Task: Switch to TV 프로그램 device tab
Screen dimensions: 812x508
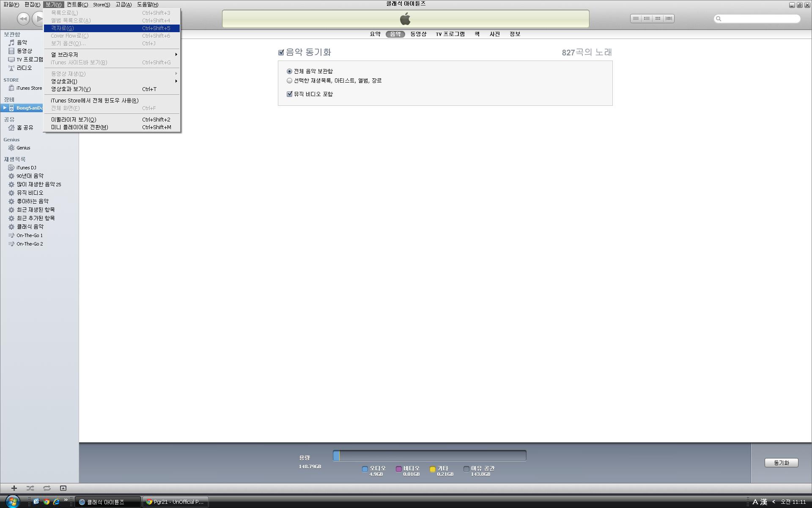Action: tap(450, 34)
